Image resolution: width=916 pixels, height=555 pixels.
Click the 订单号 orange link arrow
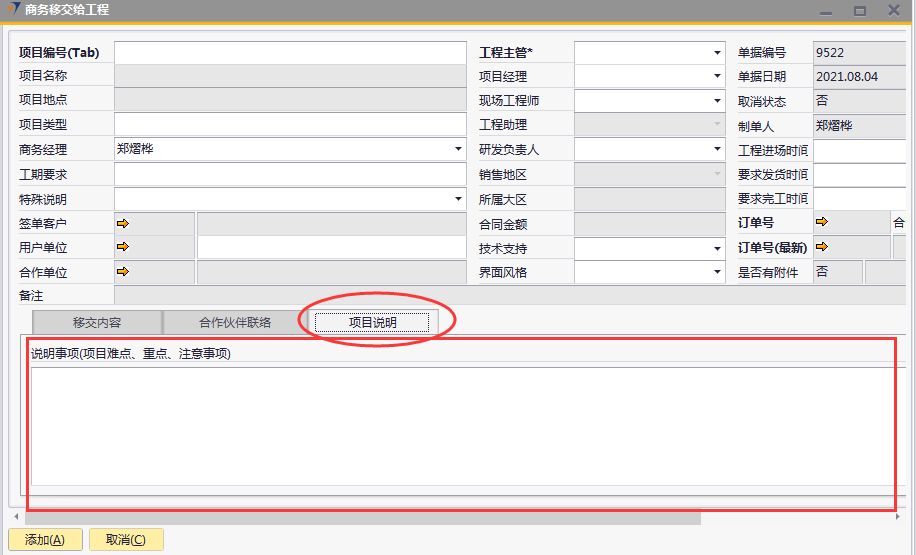click(822, 222)
